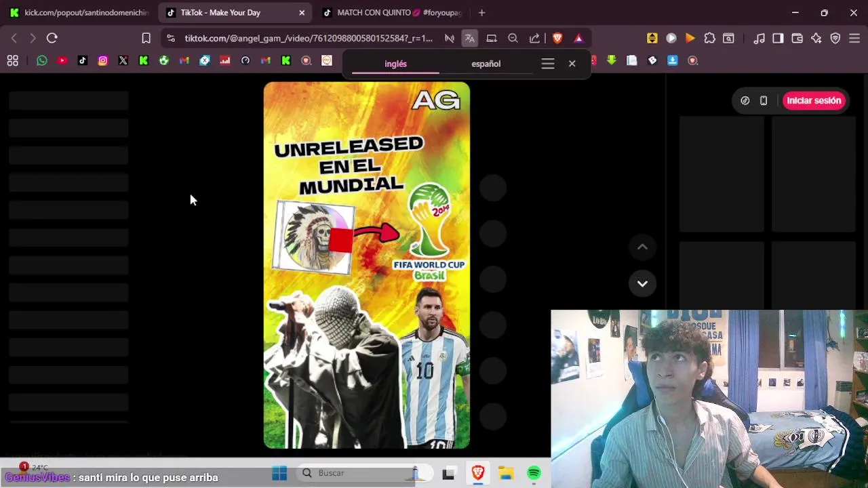Go back to the previous page
This screenshot has height=488, width=868.
tap(14, 38)
